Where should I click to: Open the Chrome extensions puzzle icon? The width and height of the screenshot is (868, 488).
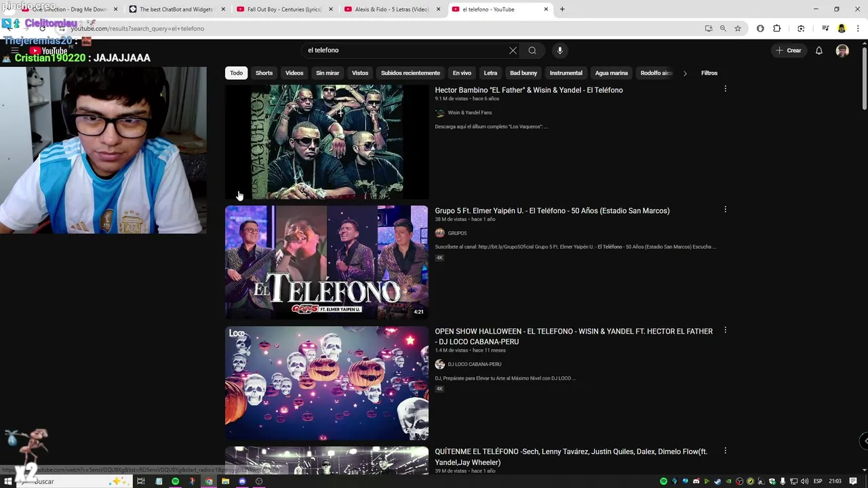[777, 28]
